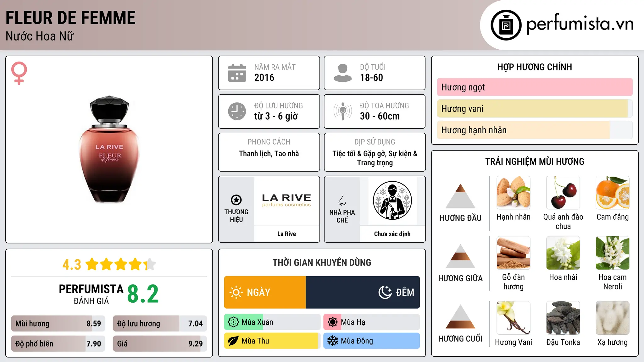Select the Quả anh đào chua cherry image
This screenshot has width=644, height=362.
563,193
